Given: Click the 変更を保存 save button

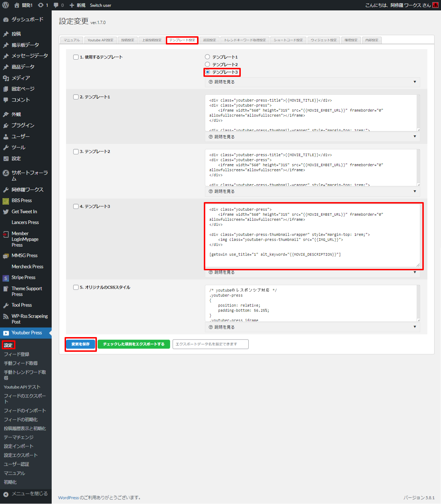Looking at the screenshot, I should point(80,344).
